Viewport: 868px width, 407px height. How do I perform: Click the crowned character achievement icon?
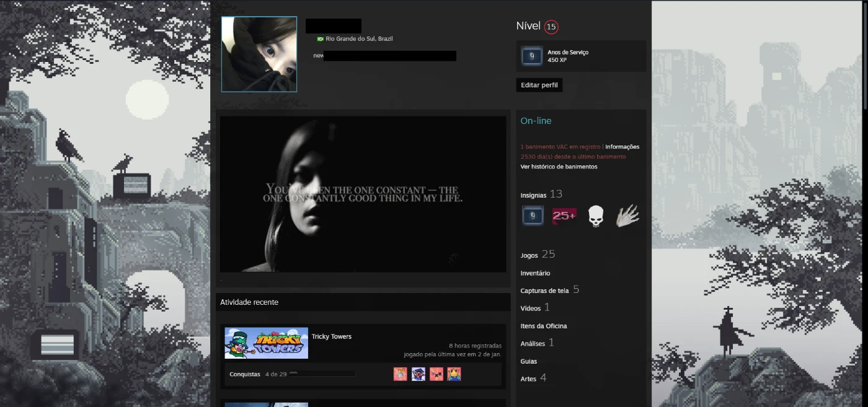pos(454,374)
